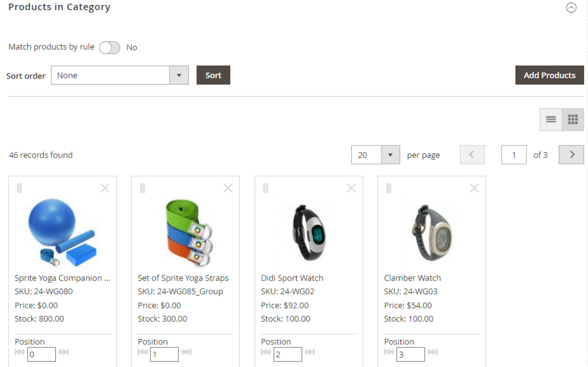Viewport: 588px width, 367px height.
Task: Click the Didi Sport Watch product name
Action: [292, 278]
